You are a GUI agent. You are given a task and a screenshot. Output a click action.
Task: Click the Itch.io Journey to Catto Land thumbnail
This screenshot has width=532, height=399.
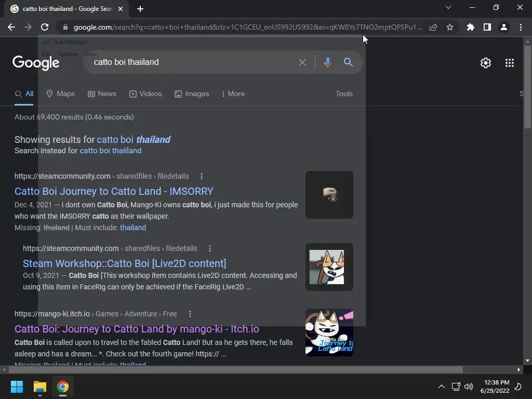click(329, 332)
